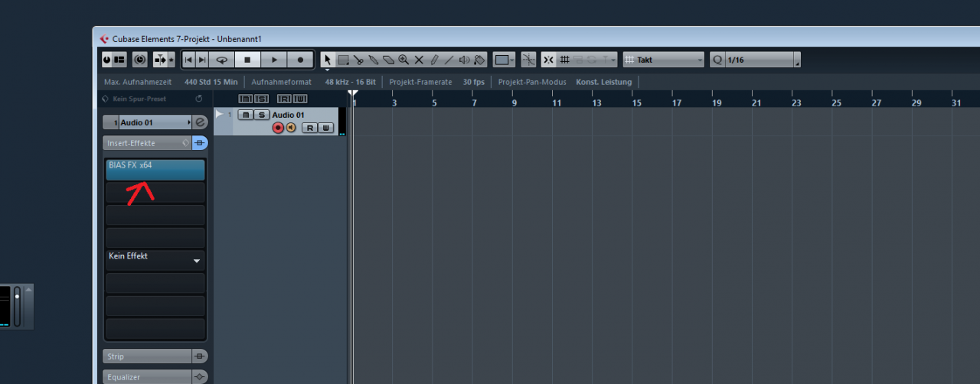Click bar 21 on the ruler
The image size is (980, 384).
[756, 103]
